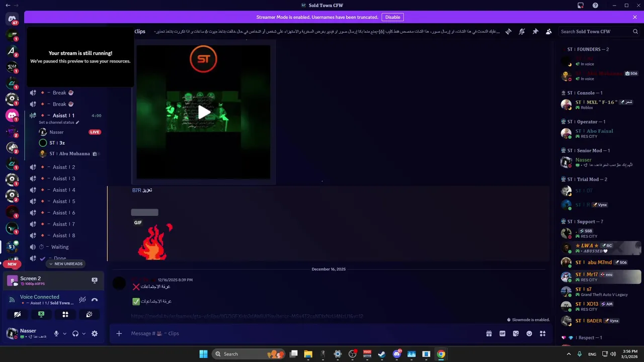The width and height of the screenshot is (644, 362).
Task: Open the inbox icon in title bar
Action: tap(581, 5)
